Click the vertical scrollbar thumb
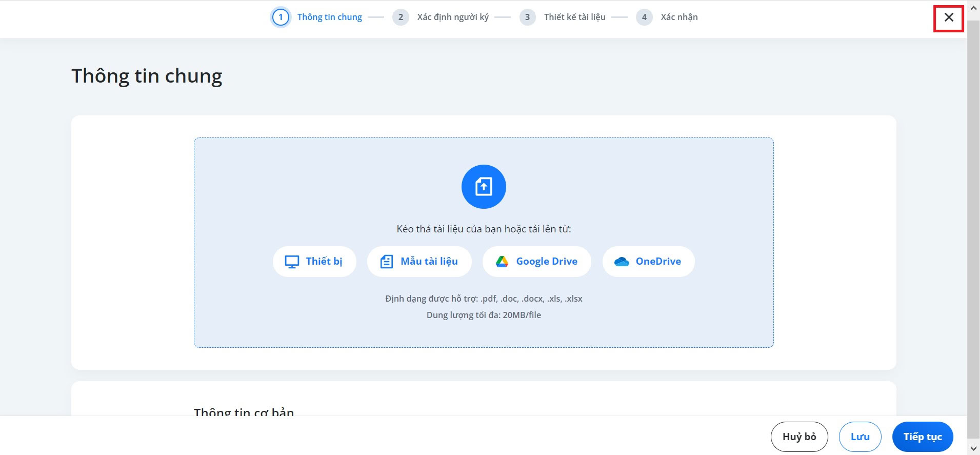980x455 pixels. tap(973, 229)
